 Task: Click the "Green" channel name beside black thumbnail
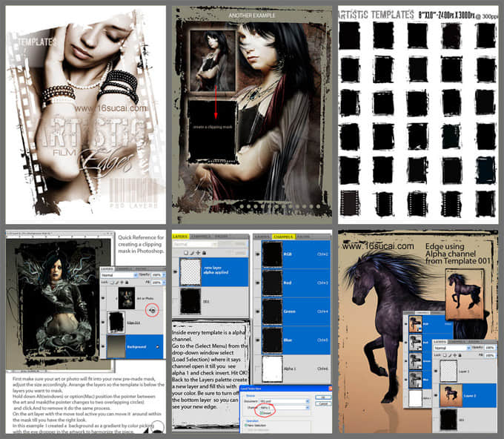pos(289,311)
